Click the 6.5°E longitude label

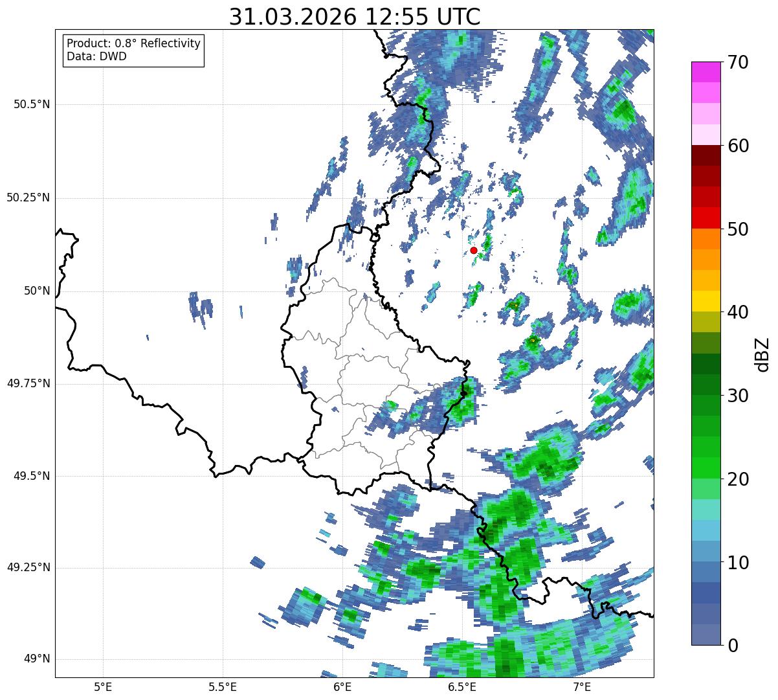[462, 686]
